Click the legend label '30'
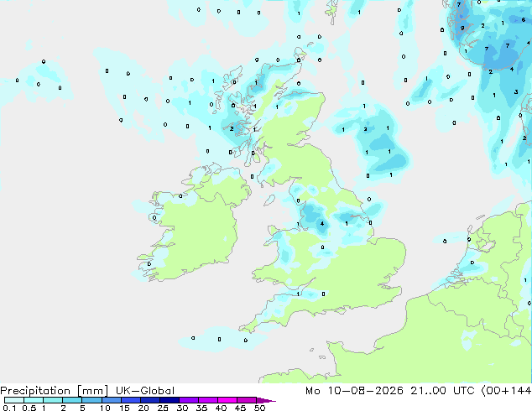 point(182,408)
